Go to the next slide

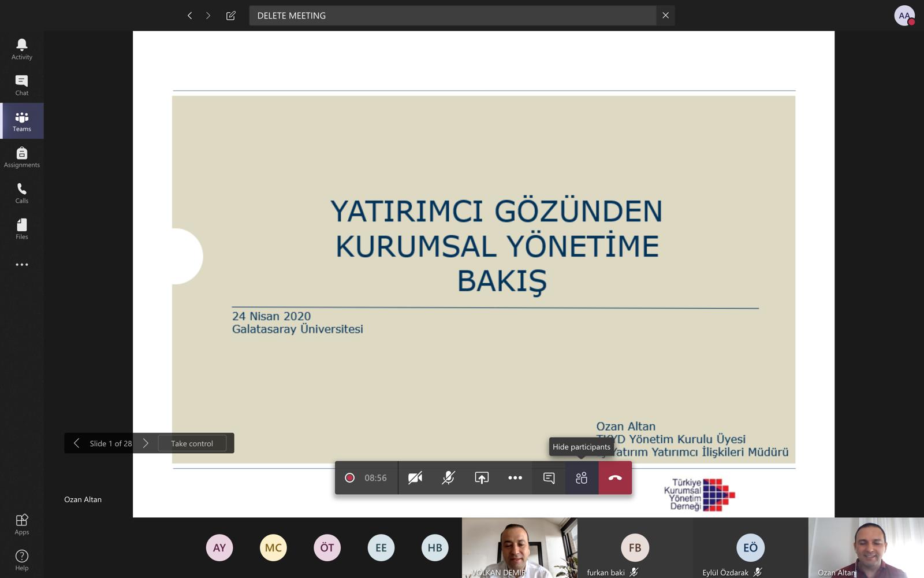[146, 443]
